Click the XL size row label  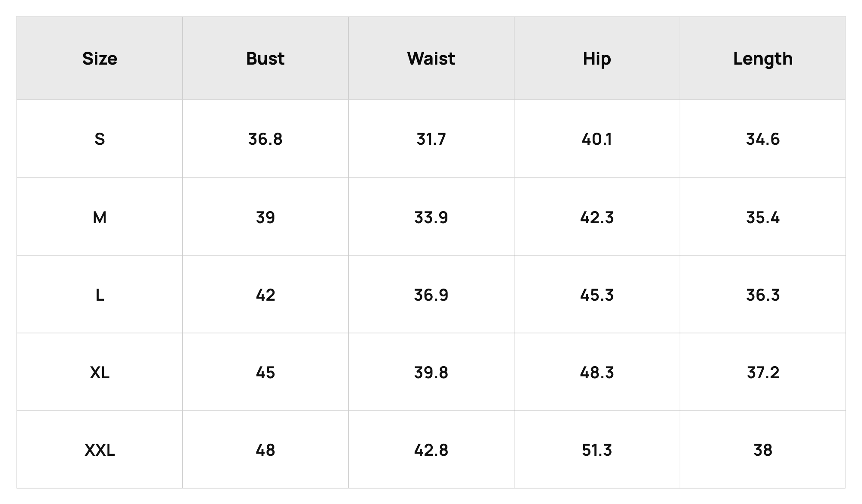[100, 373]
